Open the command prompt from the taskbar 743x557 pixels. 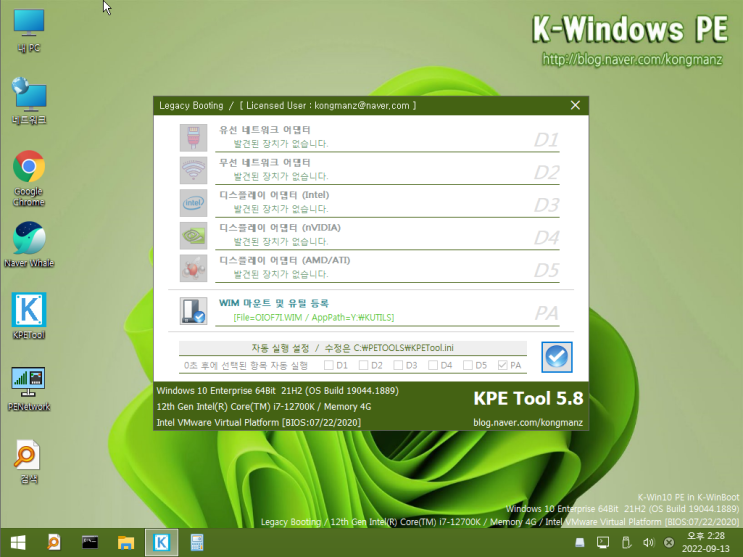(x=90, y=542)
